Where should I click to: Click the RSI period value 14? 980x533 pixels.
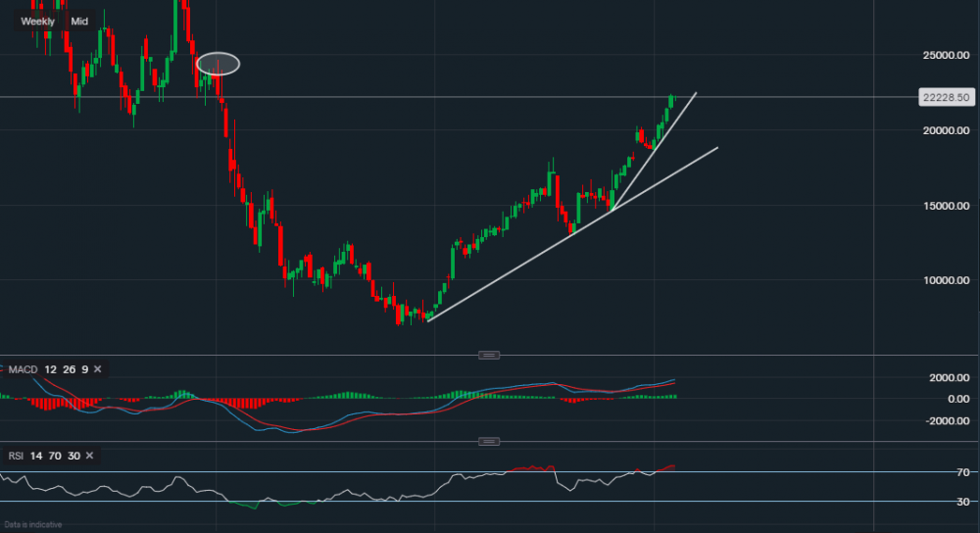[36, 456]
